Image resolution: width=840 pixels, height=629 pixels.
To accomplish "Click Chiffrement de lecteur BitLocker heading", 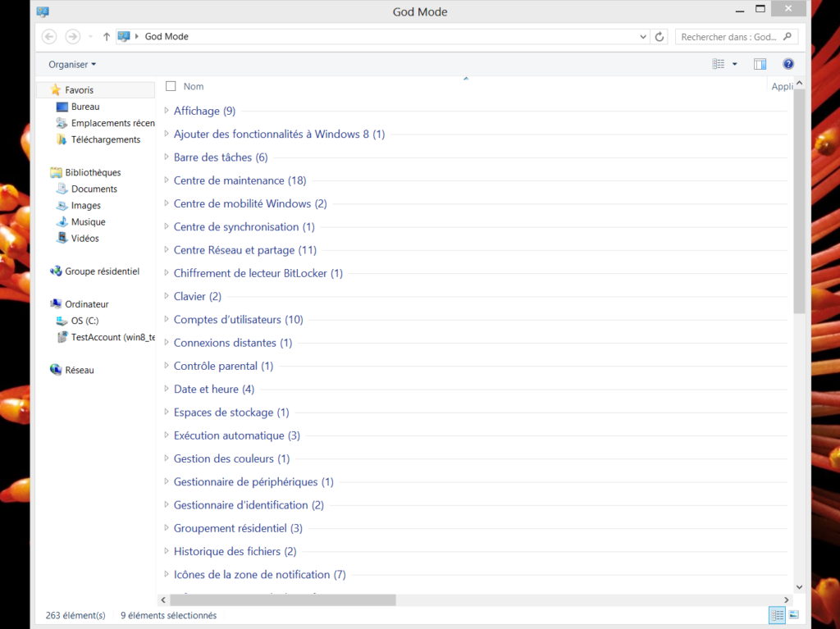I will 258,273.
